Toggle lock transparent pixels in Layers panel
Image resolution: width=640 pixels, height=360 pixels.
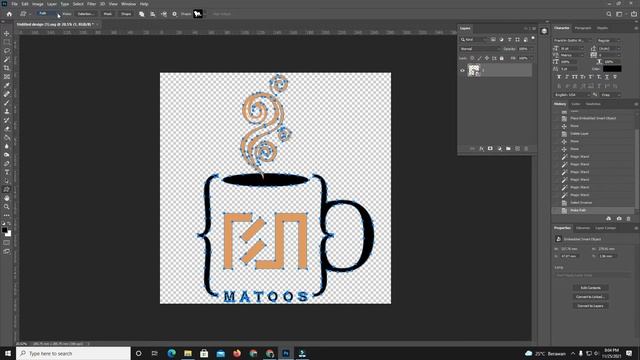(472, 58)
